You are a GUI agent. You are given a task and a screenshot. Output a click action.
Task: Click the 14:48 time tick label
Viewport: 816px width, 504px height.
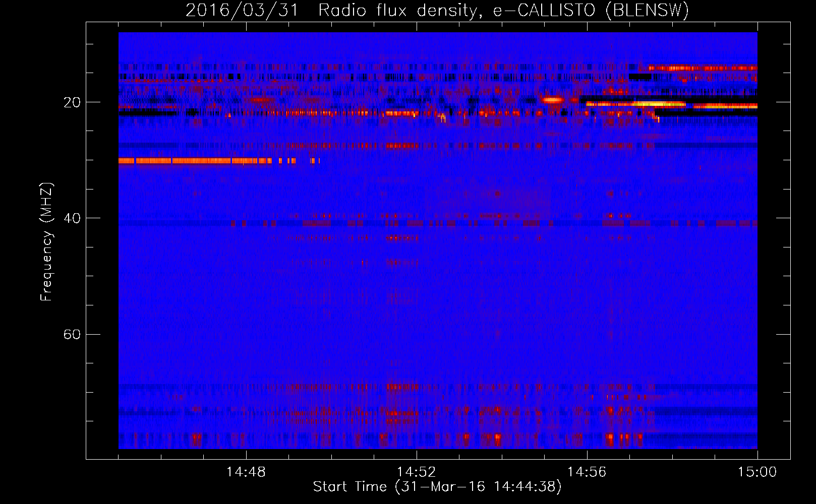click(246, 472)
